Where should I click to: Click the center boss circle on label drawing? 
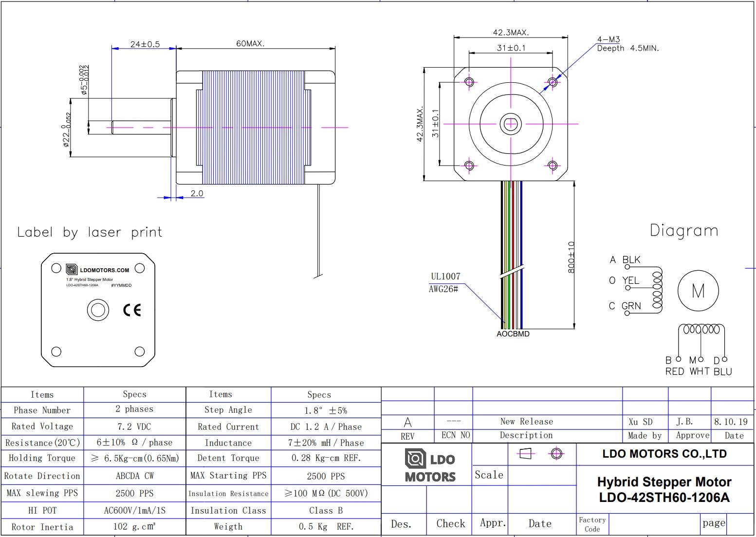pos(98,310)
